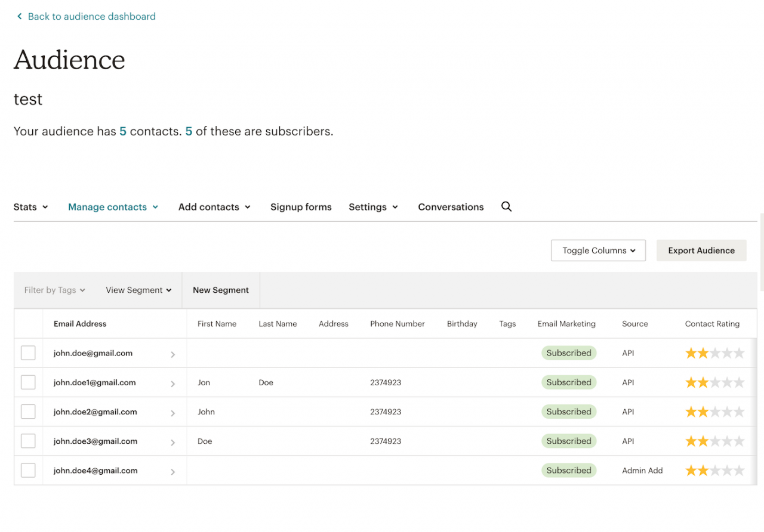Select checkbox for john.doe2@gmail.com

28,412
